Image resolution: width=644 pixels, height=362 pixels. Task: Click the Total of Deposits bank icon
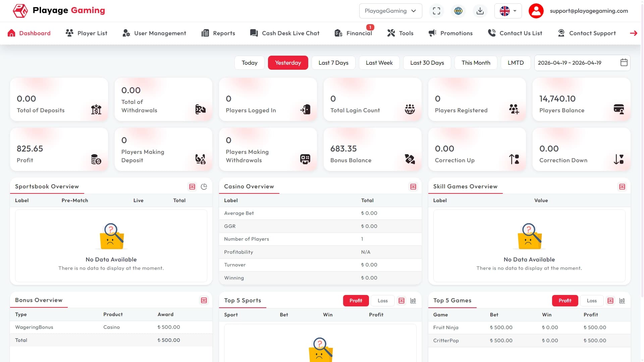[96, 109]
